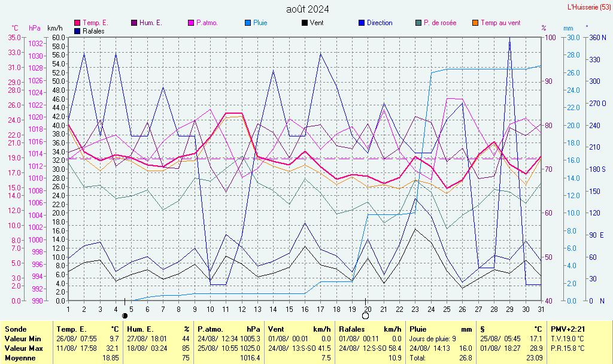
Task: Select the black Vent legend swatch
Action: (305, 23)
